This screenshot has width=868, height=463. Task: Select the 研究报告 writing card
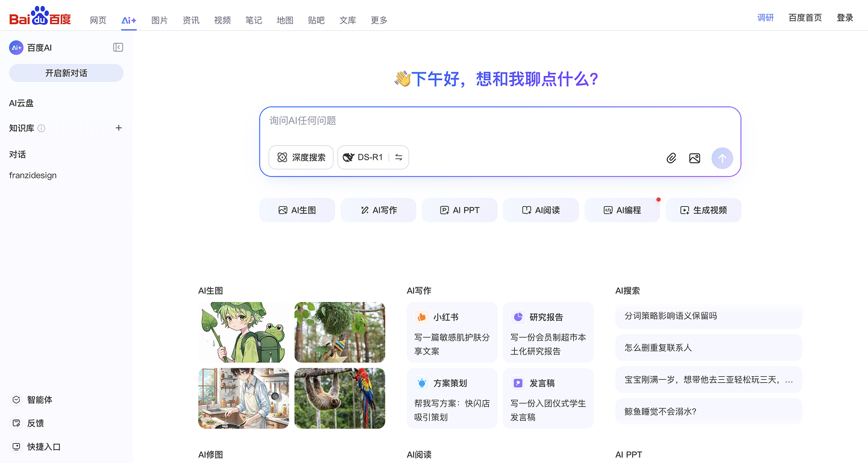tap(549, 332)
